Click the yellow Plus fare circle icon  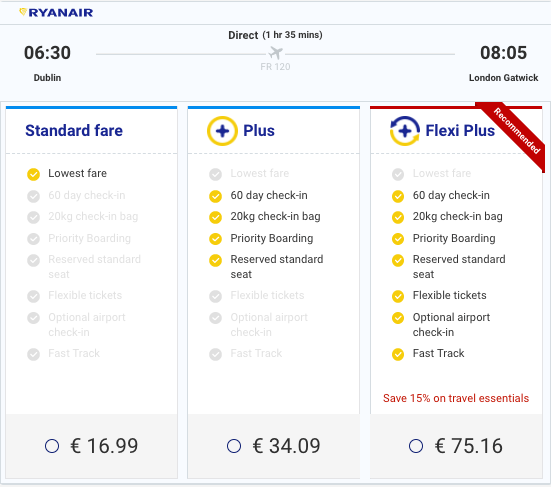point(222,131)
